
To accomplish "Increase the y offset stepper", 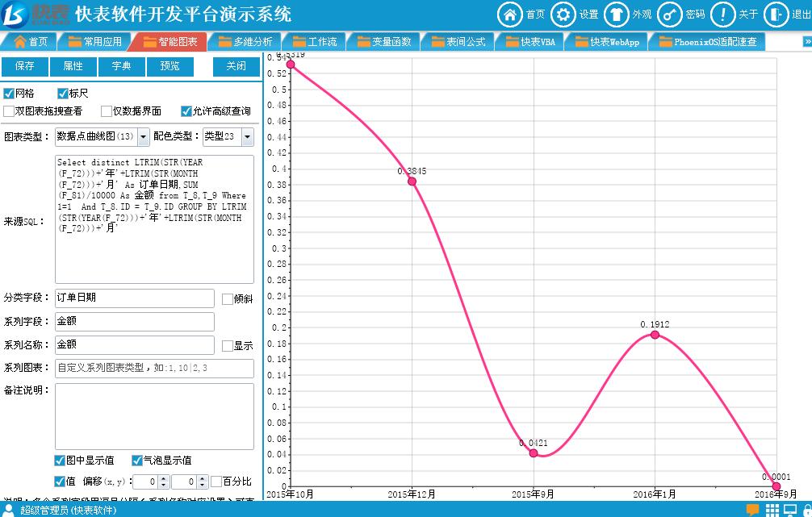I will click(203, 478).
